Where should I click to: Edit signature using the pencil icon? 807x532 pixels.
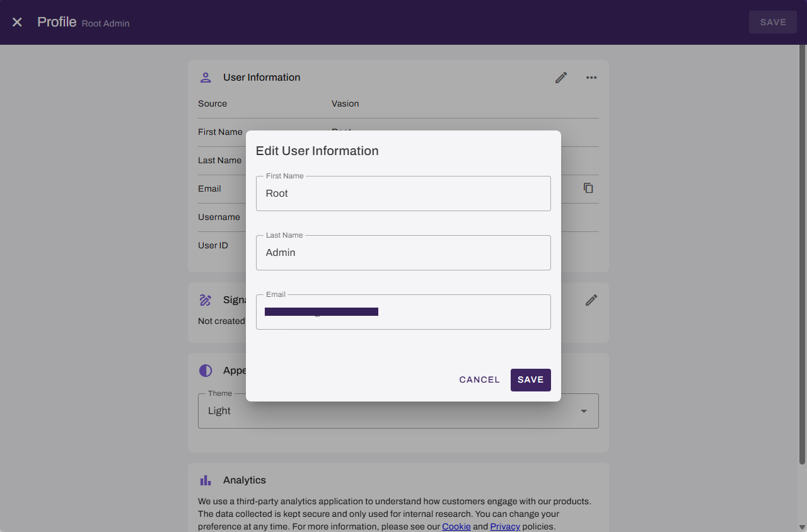click(591, 300)
